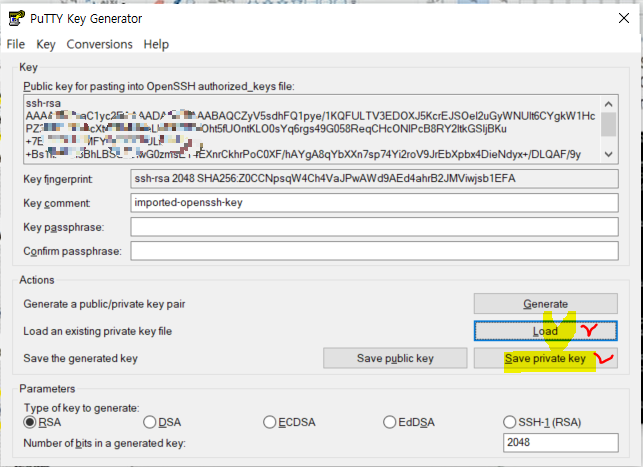Click the Key fingerprint field

point(374,179)
